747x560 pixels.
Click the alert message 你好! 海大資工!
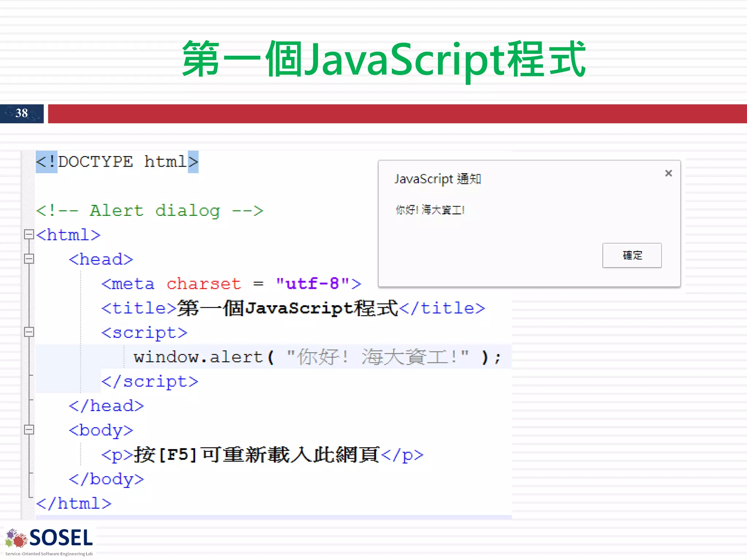[430, 210]
